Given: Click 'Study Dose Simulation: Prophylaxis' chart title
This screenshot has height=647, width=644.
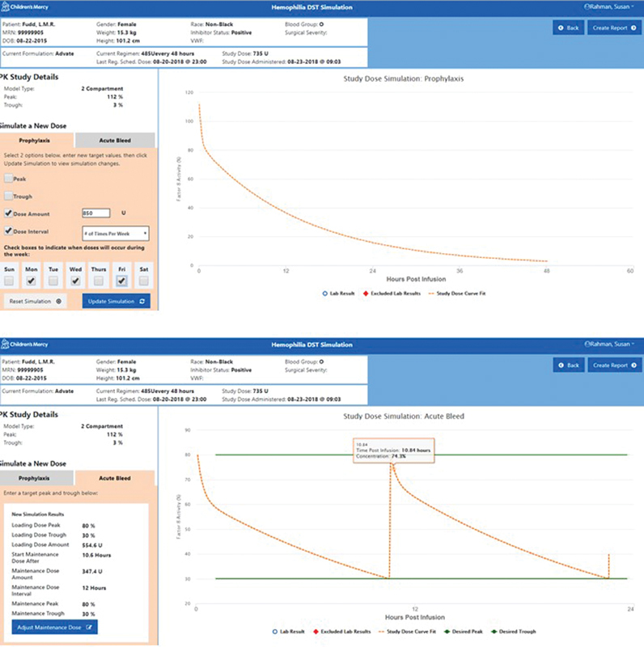Looking at the screenshot, I should [x=404, y=78].
